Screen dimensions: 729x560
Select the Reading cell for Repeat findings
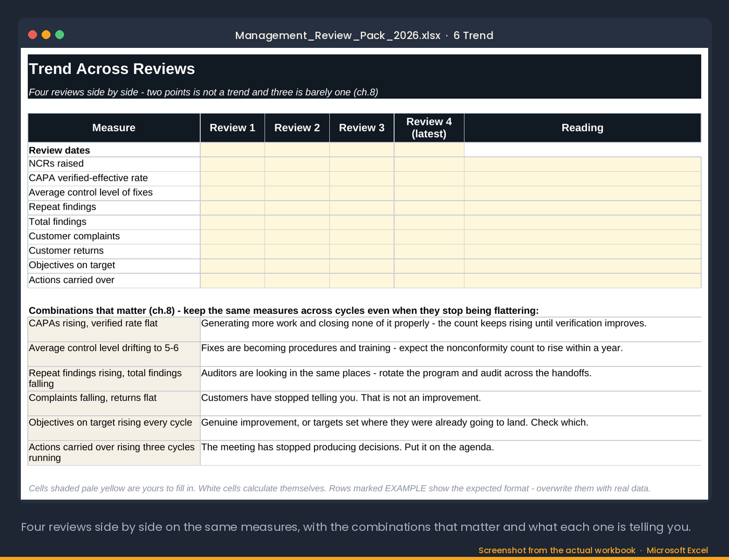[x=583, y=208]
